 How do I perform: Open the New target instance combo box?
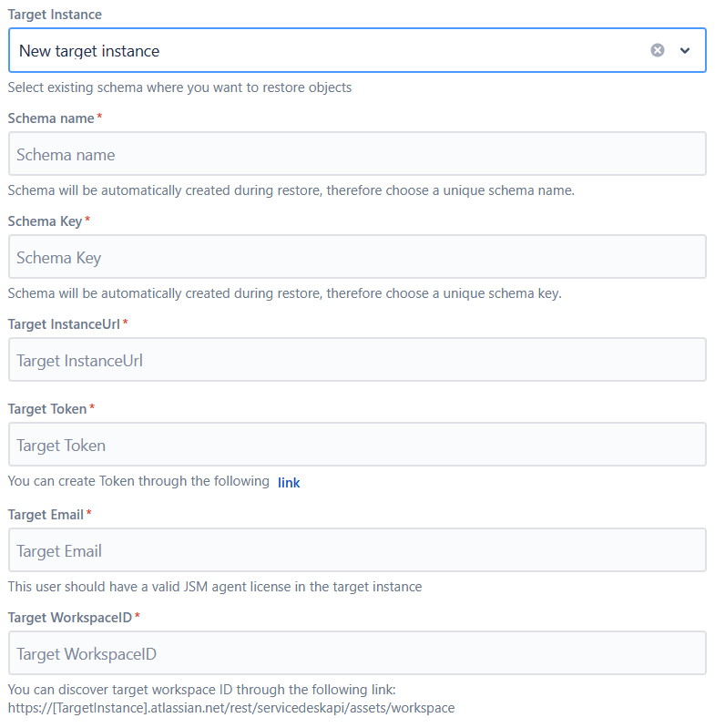(x=357, y=50)
